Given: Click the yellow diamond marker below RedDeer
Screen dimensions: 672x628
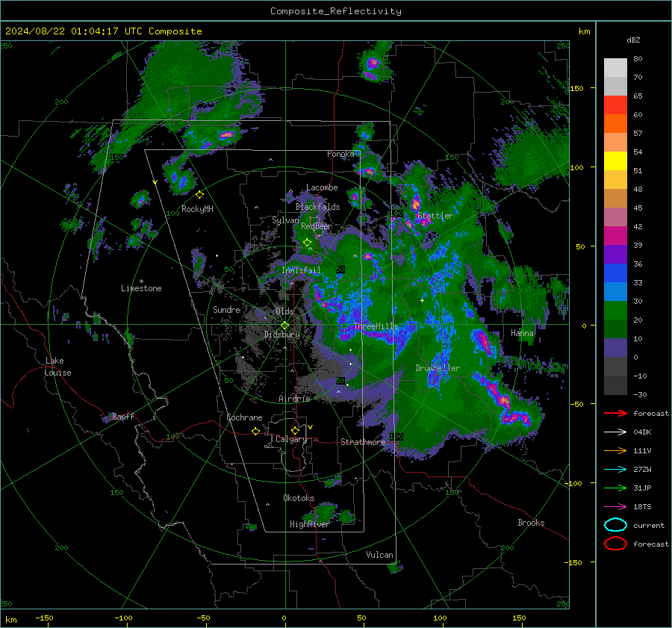Looking at the screenshot, I should pos(307,243).
